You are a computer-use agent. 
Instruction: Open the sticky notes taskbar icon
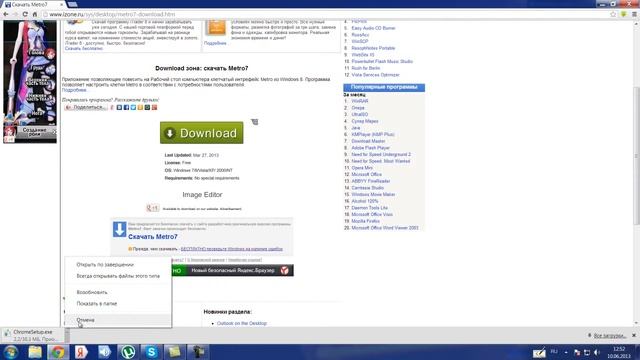[174, 352]
